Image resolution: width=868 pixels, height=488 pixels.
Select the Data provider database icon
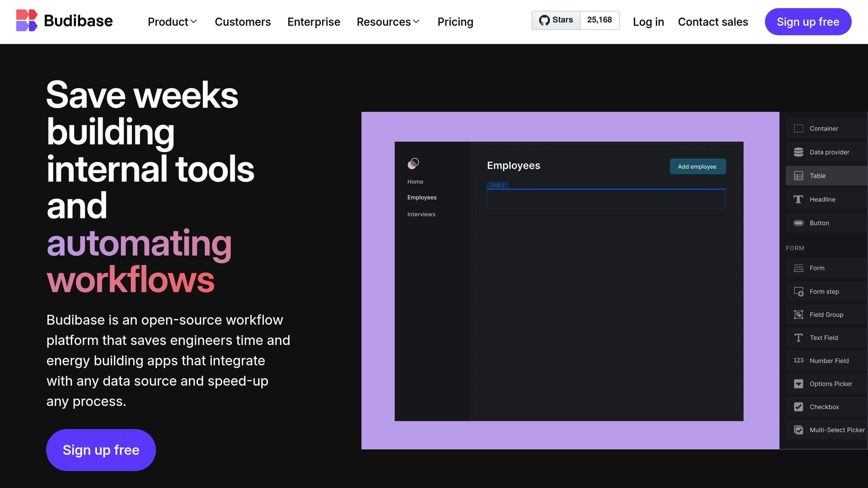(798, 152)
